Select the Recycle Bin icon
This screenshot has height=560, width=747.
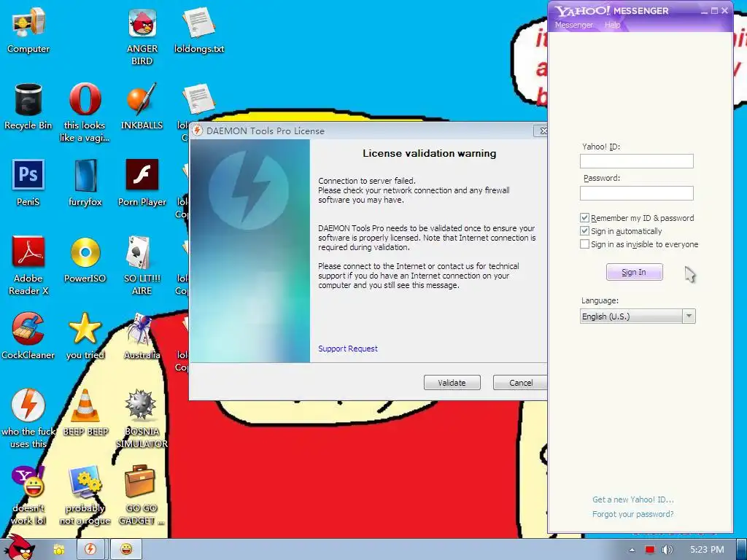28,107
